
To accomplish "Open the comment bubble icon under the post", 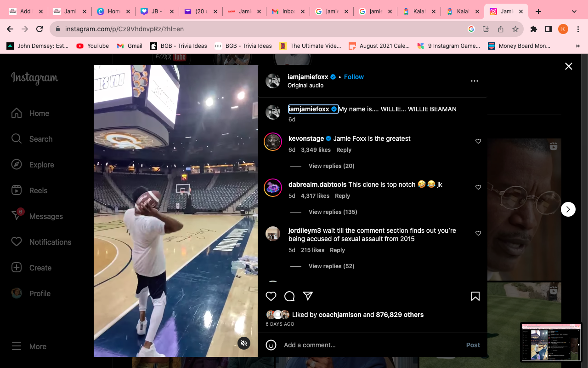I will click(289, 296).
